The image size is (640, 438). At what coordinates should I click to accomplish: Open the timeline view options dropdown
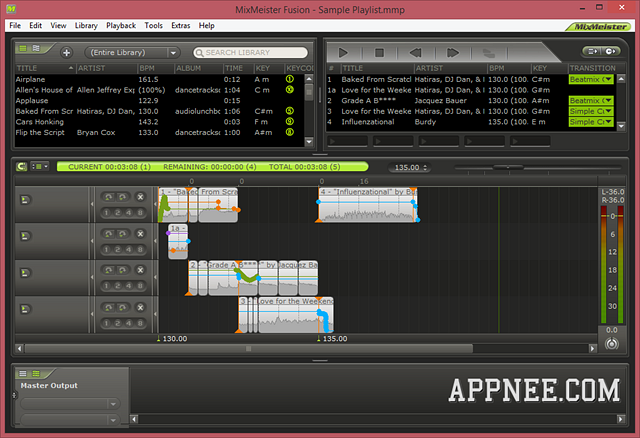click(x=40, y=167)
